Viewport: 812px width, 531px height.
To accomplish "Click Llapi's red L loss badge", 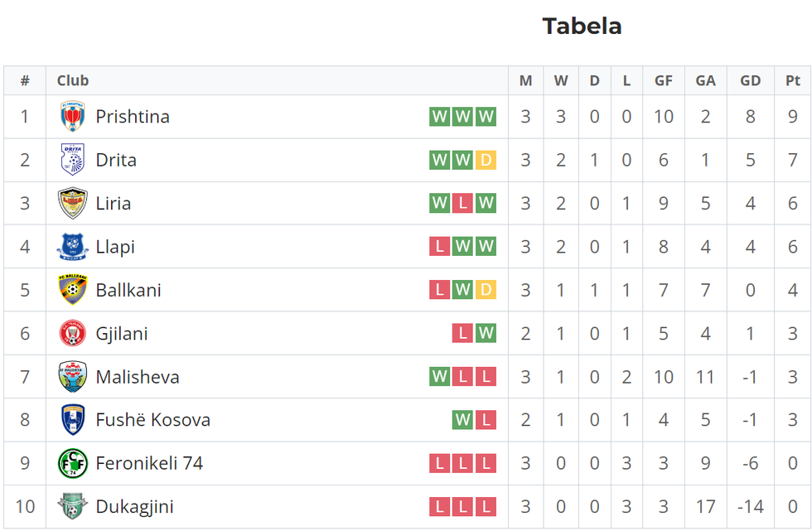I will (439, 247).
